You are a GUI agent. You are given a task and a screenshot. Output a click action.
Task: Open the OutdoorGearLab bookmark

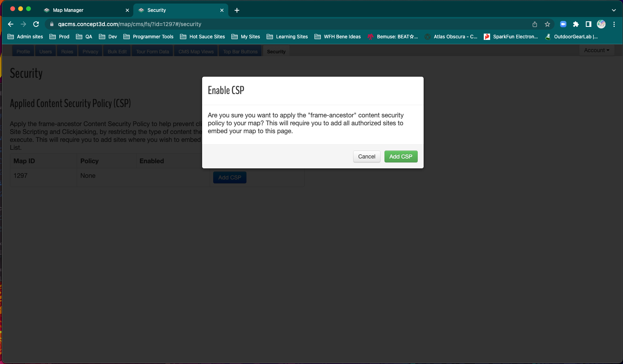572,37
